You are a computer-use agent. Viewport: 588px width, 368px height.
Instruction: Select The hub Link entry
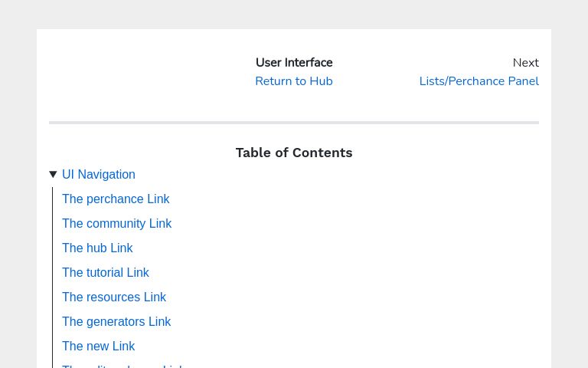[97, 248]
